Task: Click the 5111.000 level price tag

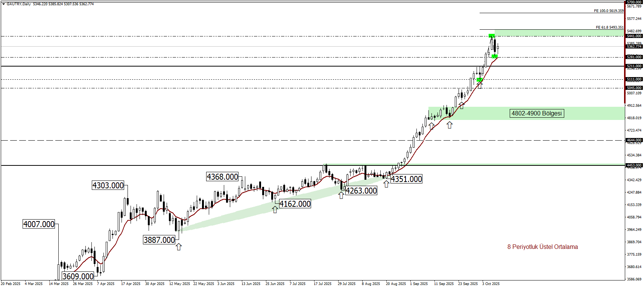Action: pyautogui.click(x=634, y=79)
